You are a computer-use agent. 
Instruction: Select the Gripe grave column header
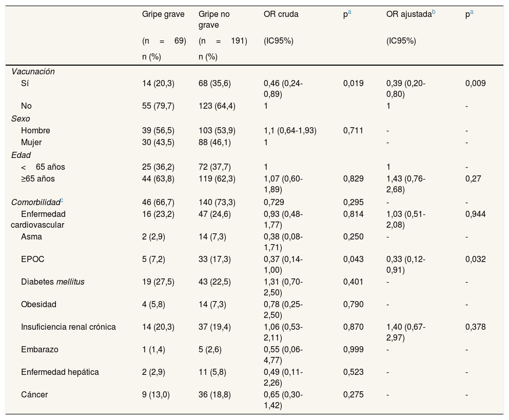point(163,15)
